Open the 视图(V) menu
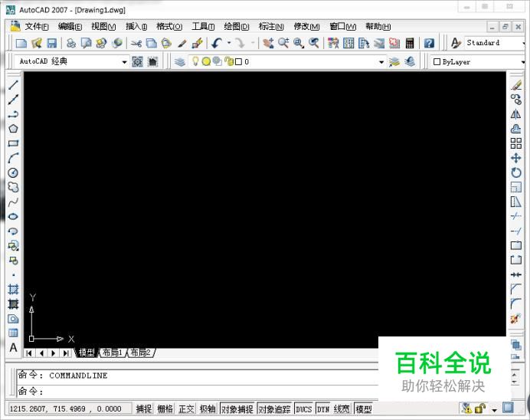Viewport: 530px width, 420px height. (x=103, y=26)
